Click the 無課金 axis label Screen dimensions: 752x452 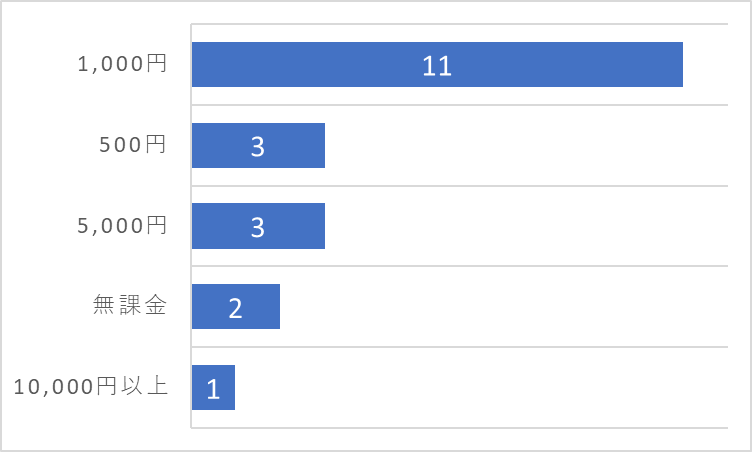pos(129,305)
